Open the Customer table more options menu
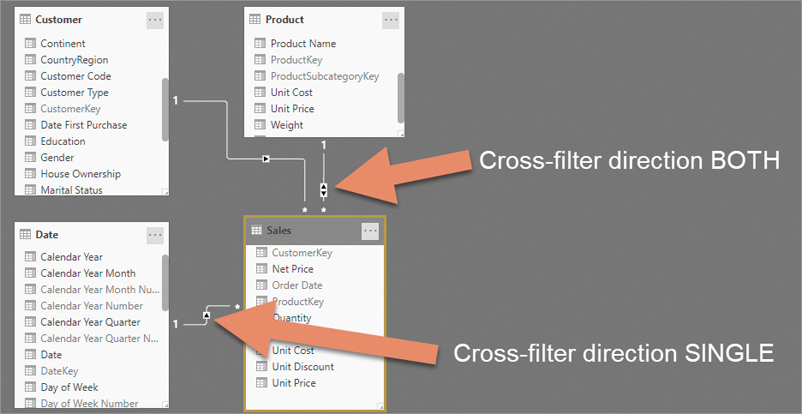This screenshot has width=802, height=414. point(155,20)
